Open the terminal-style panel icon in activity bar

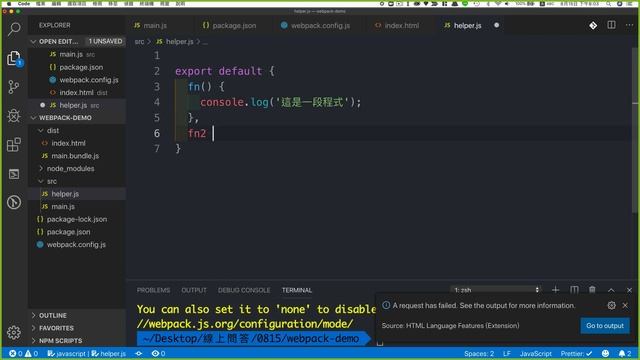pos(14,174)
